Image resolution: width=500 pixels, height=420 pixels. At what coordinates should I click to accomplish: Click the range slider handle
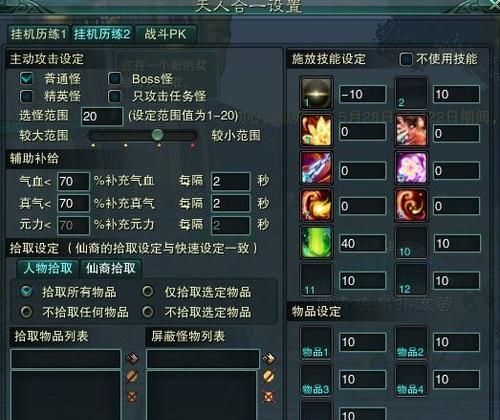(157, 135)
